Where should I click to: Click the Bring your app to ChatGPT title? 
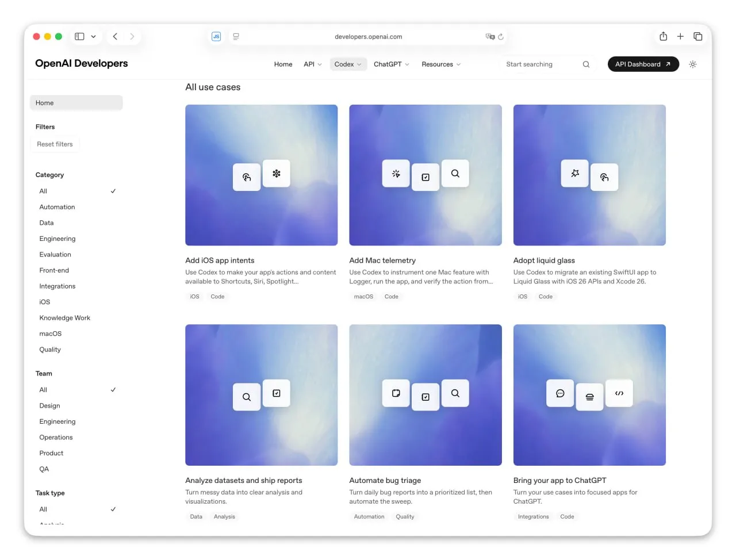560,481
